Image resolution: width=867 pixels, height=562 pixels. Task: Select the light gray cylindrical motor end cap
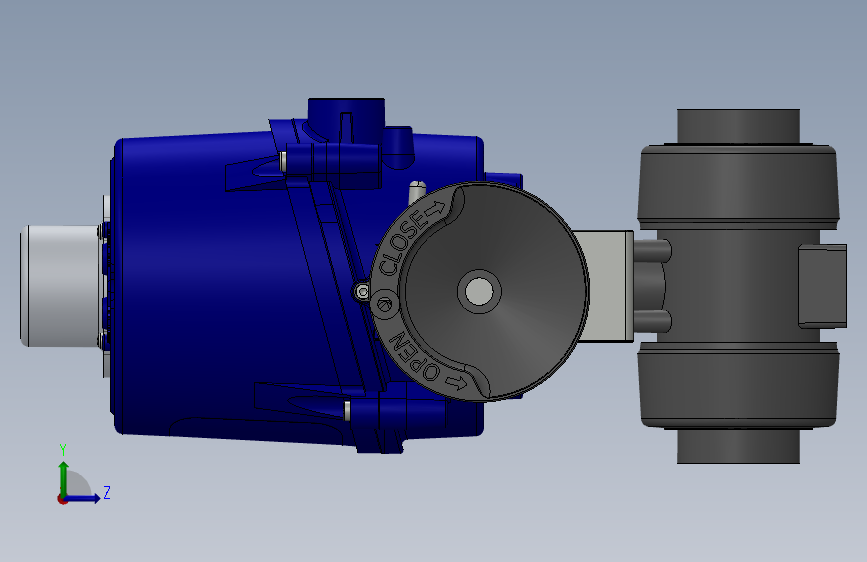click(61, 286)
